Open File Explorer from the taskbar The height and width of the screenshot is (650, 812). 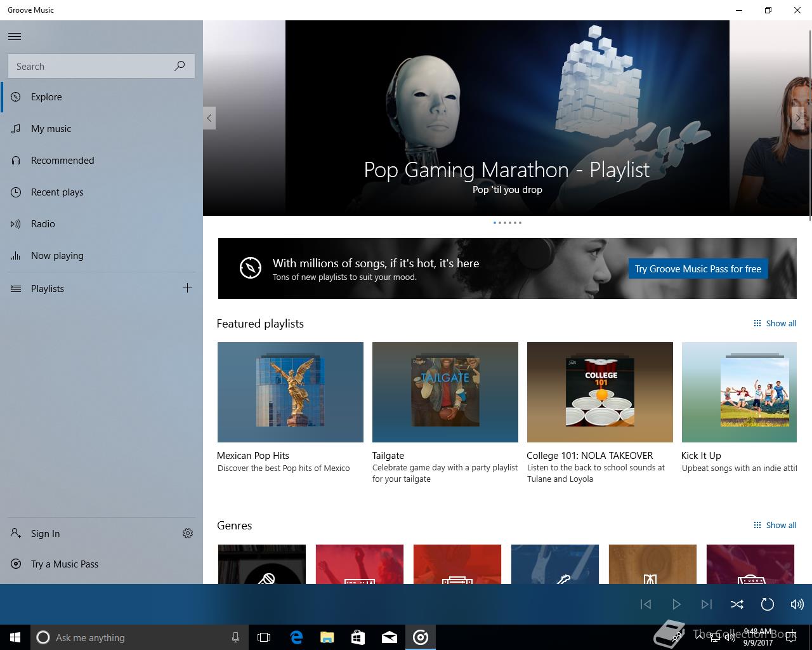[x=327, y=637]
